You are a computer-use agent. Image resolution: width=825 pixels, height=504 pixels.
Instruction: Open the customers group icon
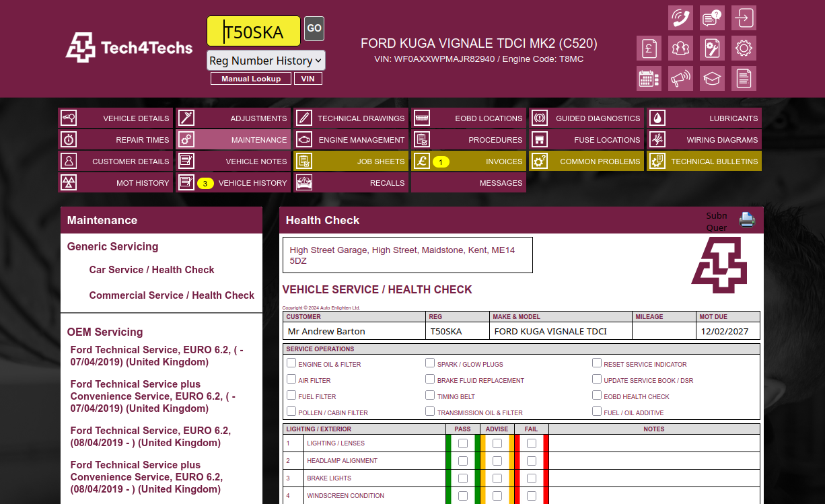coord(680,48)
